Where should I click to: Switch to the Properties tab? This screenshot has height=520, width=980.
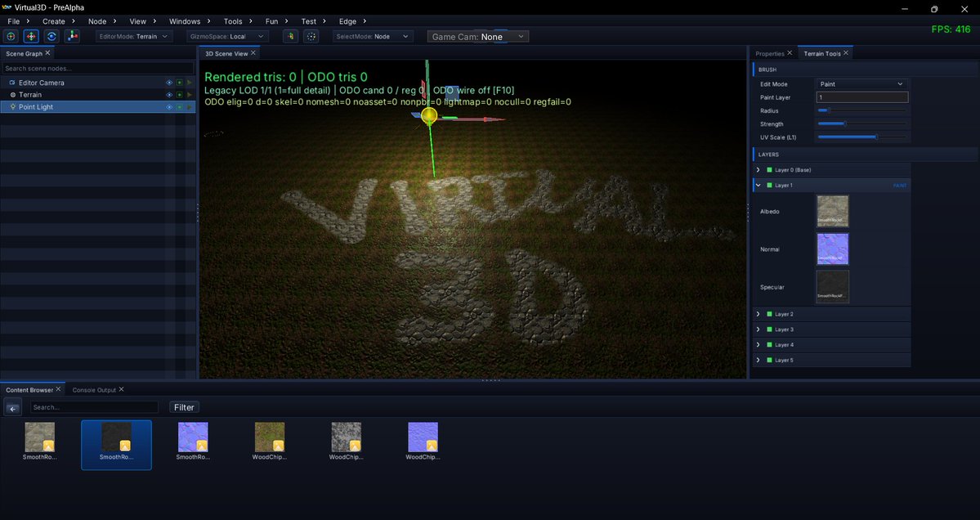(x=769, y=53)
